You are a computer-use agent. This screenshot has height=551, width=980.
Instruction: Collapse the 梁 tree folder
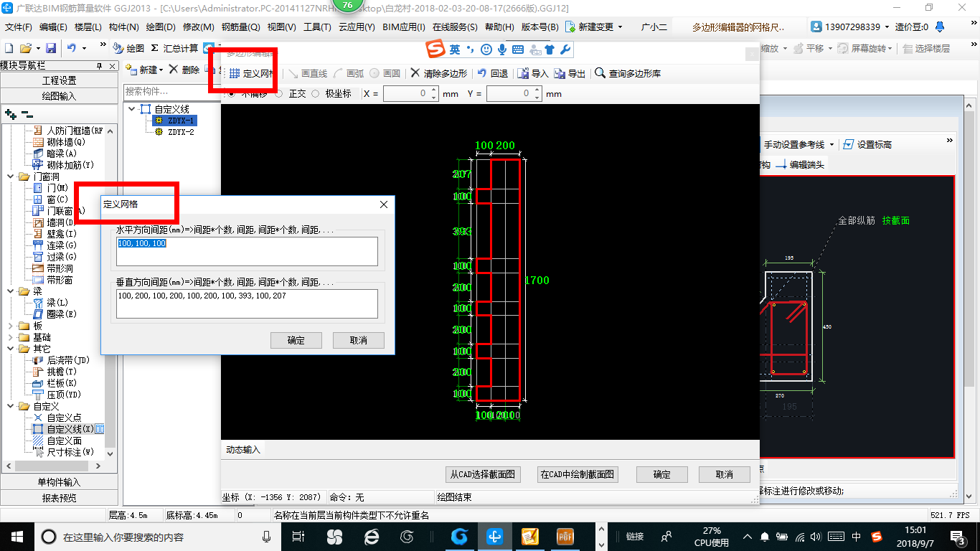(x=11, y=291)
